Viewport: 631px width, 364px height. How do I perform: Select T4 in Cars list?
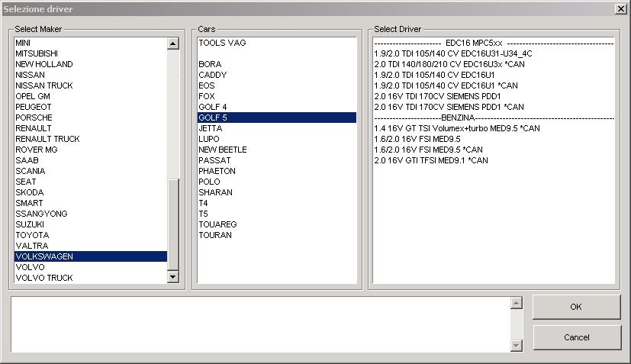[x=277, y=203]
